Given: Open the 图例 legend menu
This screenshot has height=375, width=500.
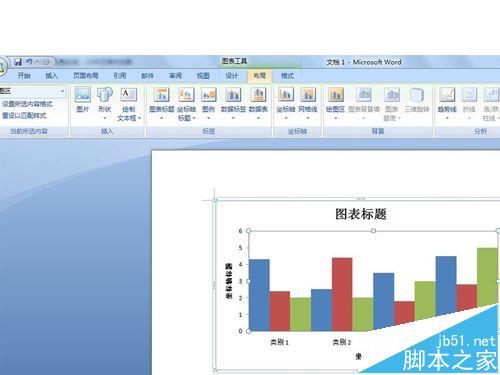Looking at the screenshot, I should tap(209, 103).
